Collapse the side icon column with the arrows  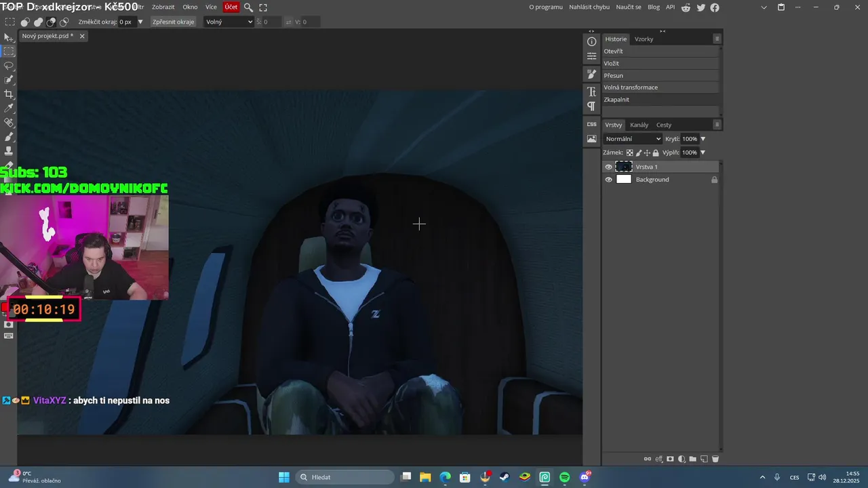tap(591, 31)
